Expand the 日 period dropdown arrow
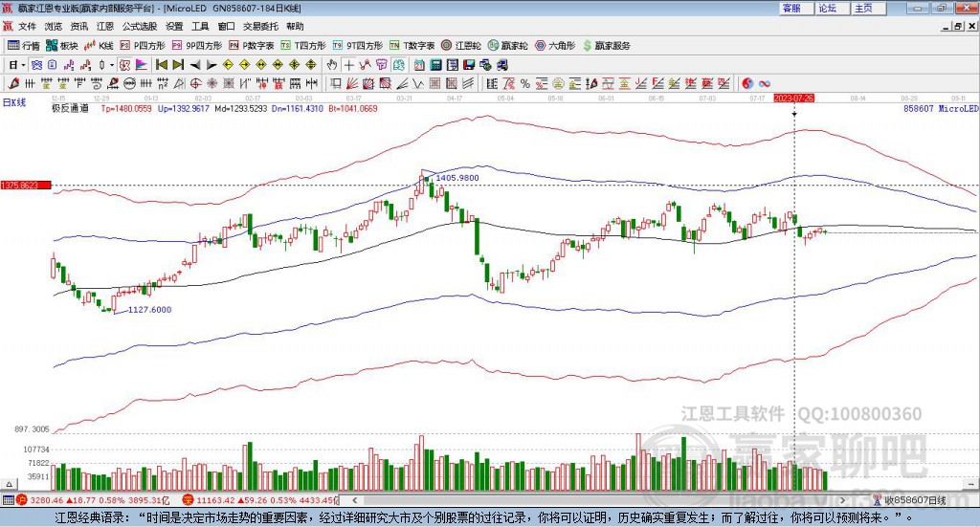The height and width of the screenshot is (527, 980). [x=24, y=64]
